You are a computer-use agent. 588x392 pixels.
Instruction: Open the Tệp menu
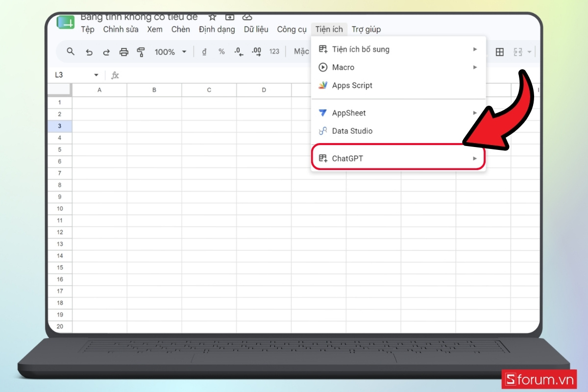coord(87,29)
